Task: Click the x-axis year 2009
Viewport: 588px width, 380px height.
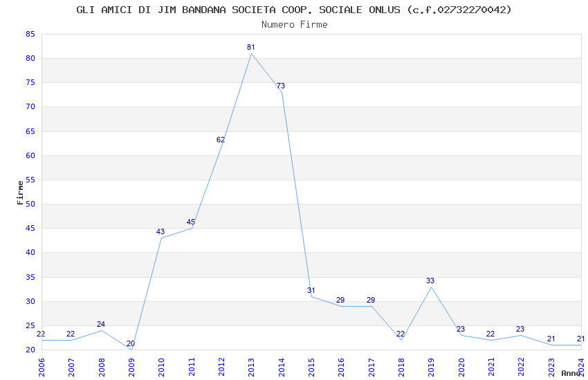Action: (x=131, y=367)
